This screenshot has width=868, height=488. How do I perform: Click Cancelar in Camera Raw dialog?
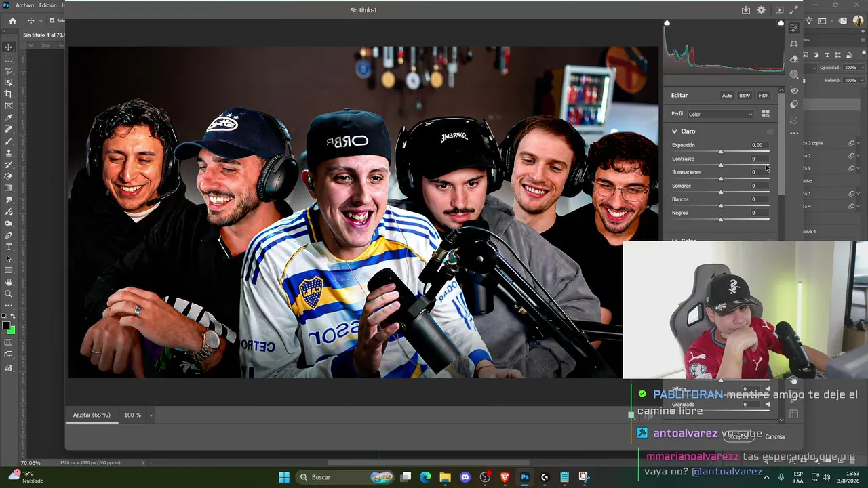(775, 437)
